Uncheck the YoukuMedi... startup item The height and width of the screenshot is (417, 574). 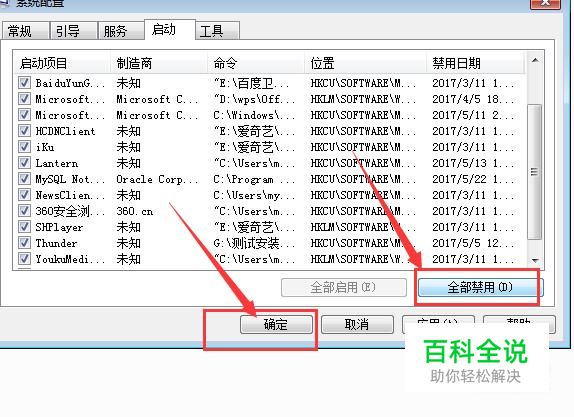(x=24, y=259)
